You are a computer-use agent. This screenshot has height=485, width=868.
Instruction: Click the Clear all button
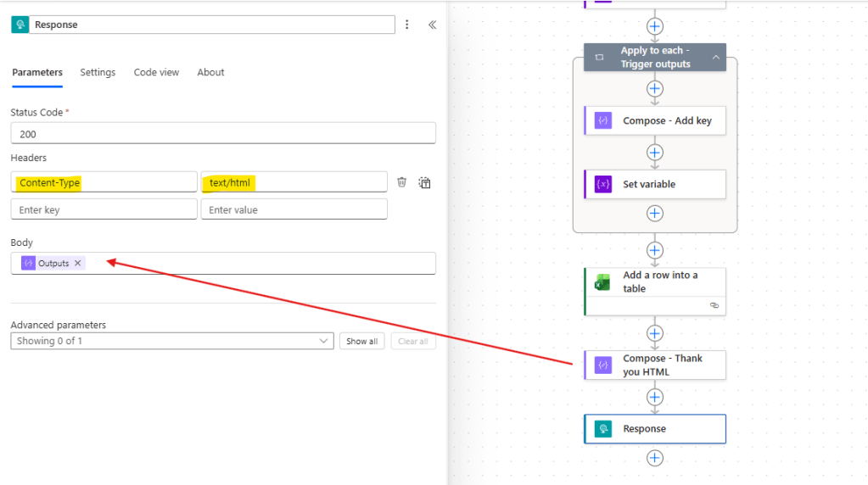413,341
